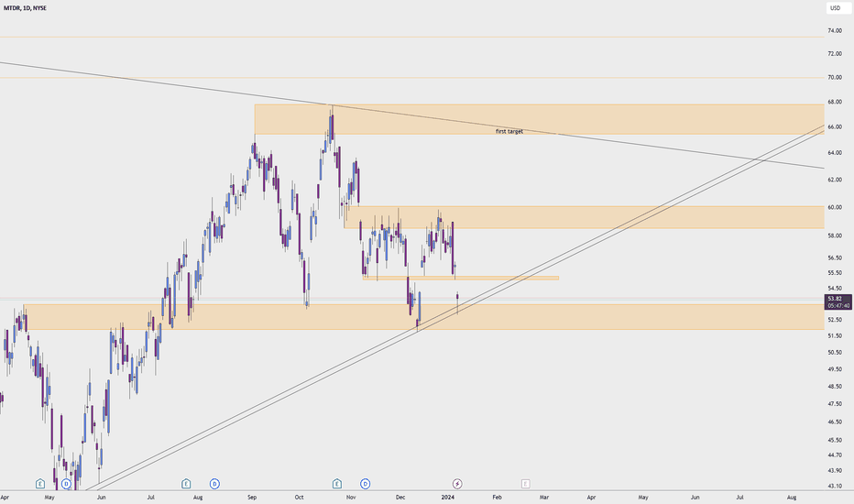This screenshot has height=504, width=854.
Task: Click the 50.50 price axis label
Action: 835,353
